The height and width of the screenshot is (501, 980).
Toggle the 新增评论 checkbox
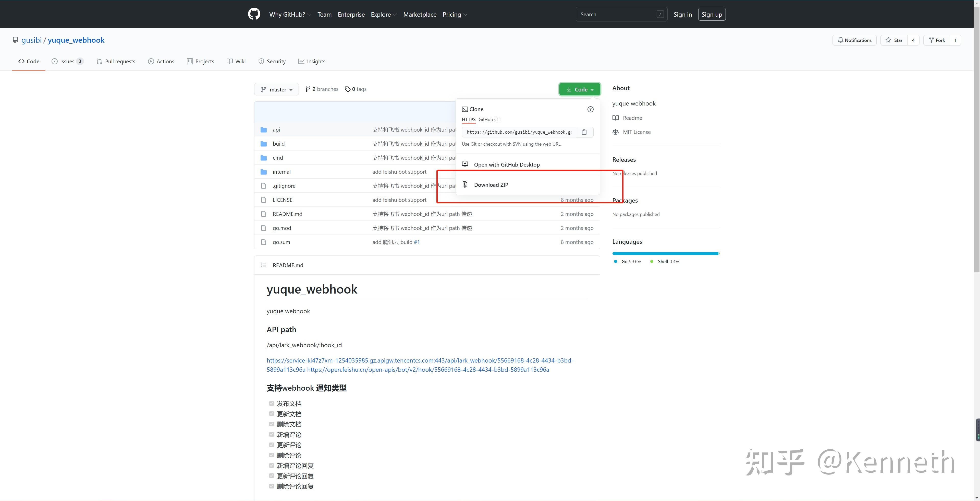click(x=272, y=434)
